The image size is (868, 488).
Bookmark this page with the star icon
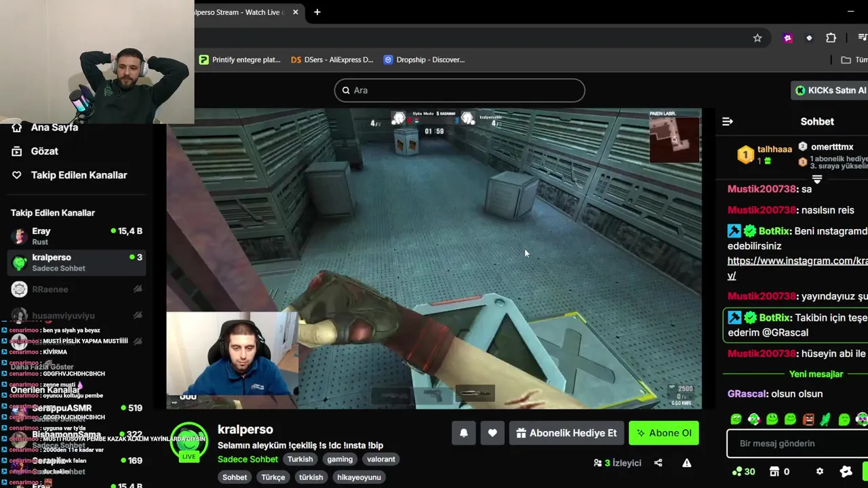click(757, 38)
